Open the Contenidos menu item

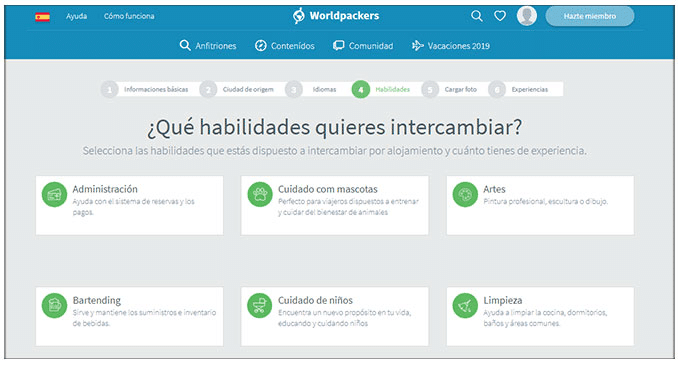pyautogui.click(x=292, y=46)
